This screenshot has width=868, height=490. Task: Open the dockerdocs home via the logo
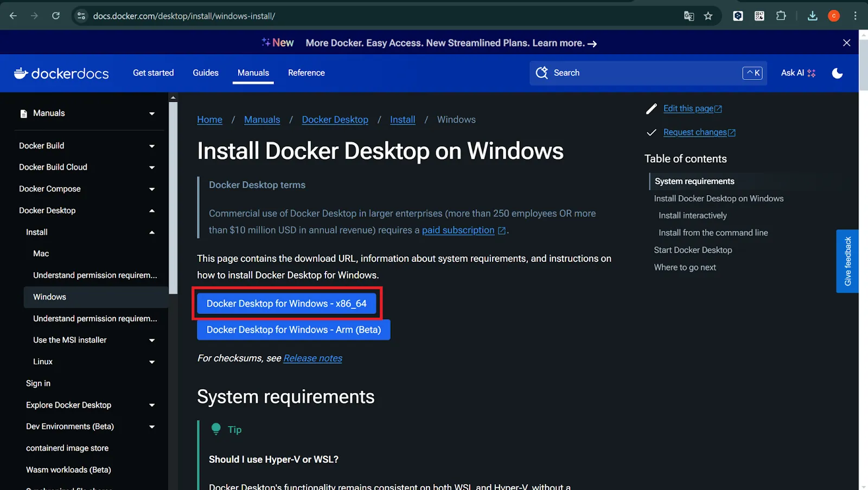[61, 73]
